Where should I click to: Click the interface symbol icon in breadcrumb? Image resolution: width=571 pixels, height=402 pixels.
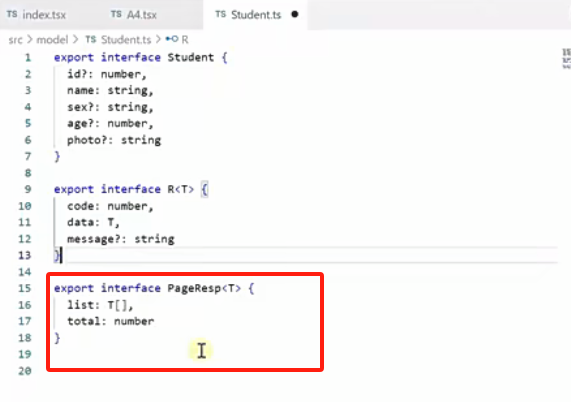[172, 39]
